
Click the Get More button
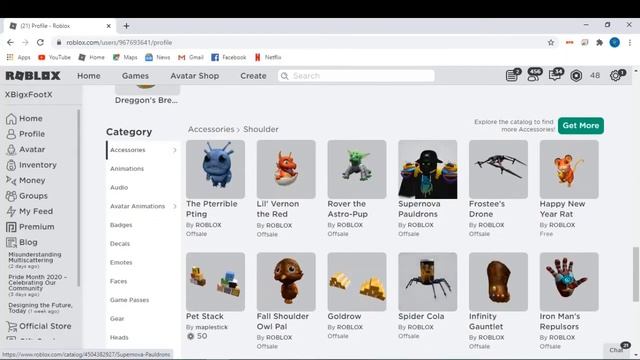click(581, 126)
